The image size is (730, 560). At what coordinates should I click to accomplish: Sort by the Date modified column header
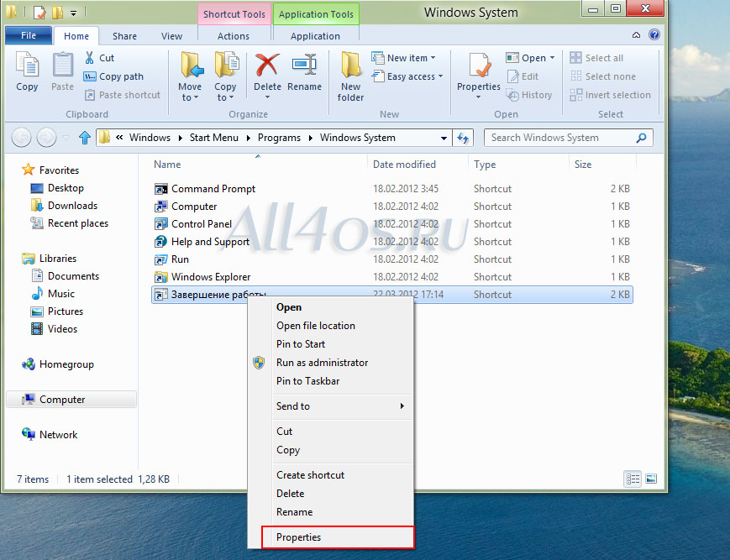[x=404, y=165]
